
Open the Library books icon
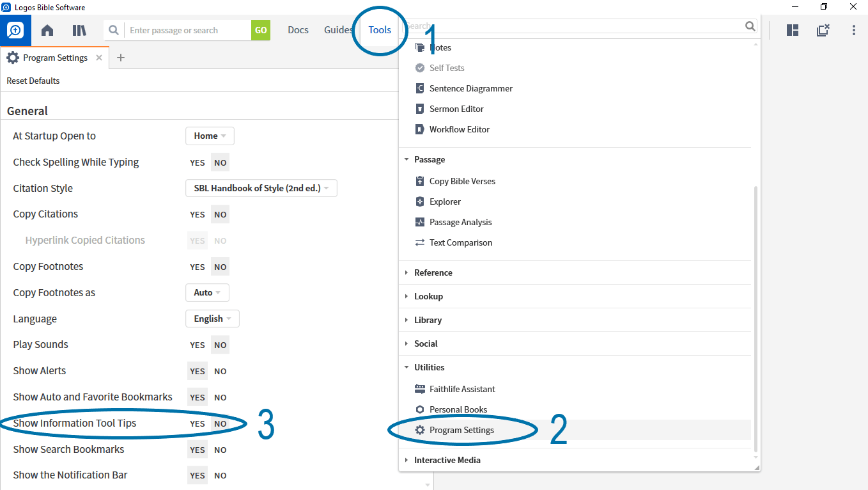79,30
